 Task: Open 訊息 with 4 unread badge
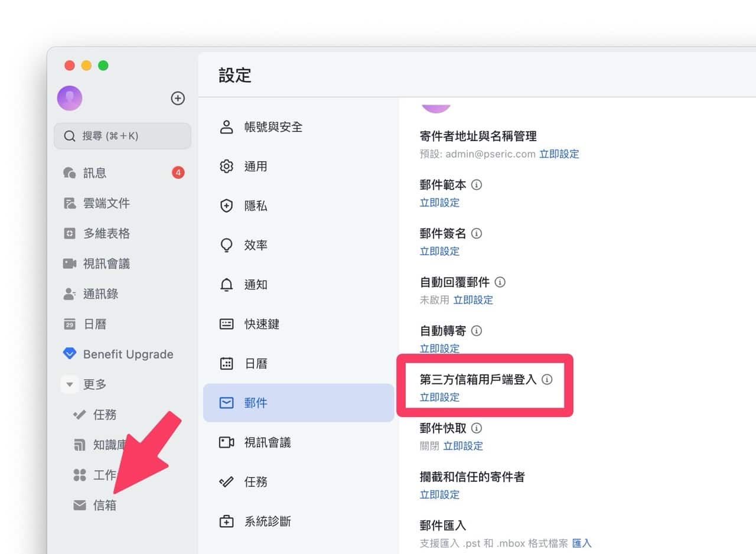(x=94, y=172)
